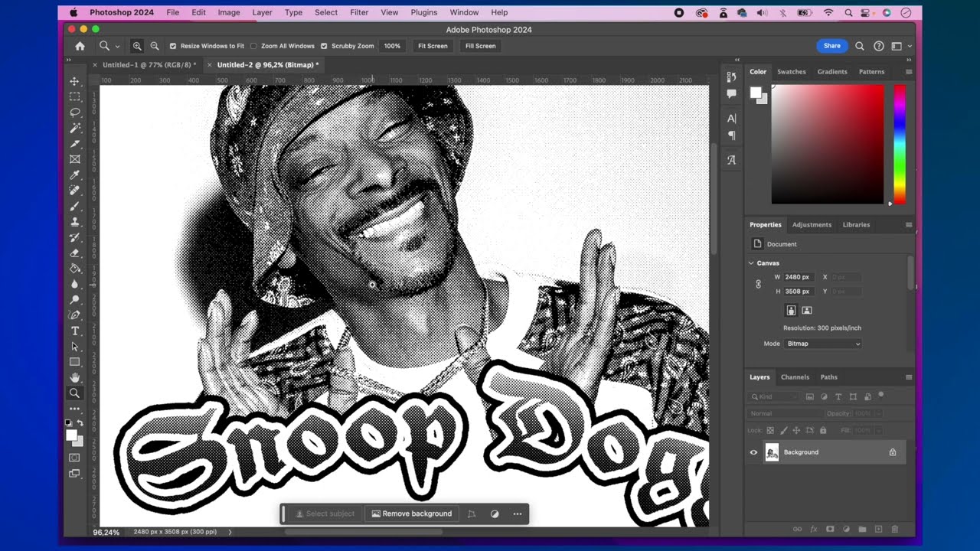Open the Glyphs panel icon
Image resolution: width=980 pixels, height=551 pixels.
732,160
